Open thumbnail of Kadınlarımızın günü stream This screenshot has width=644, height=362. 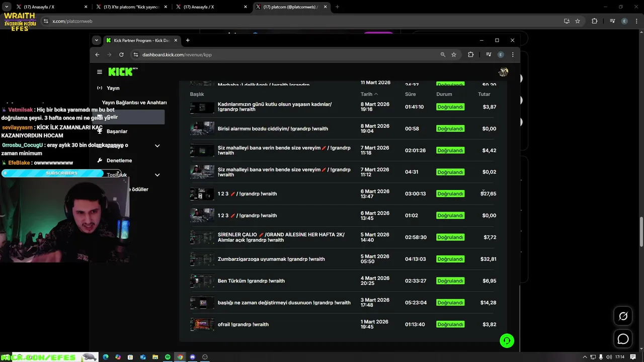(202, 107)
